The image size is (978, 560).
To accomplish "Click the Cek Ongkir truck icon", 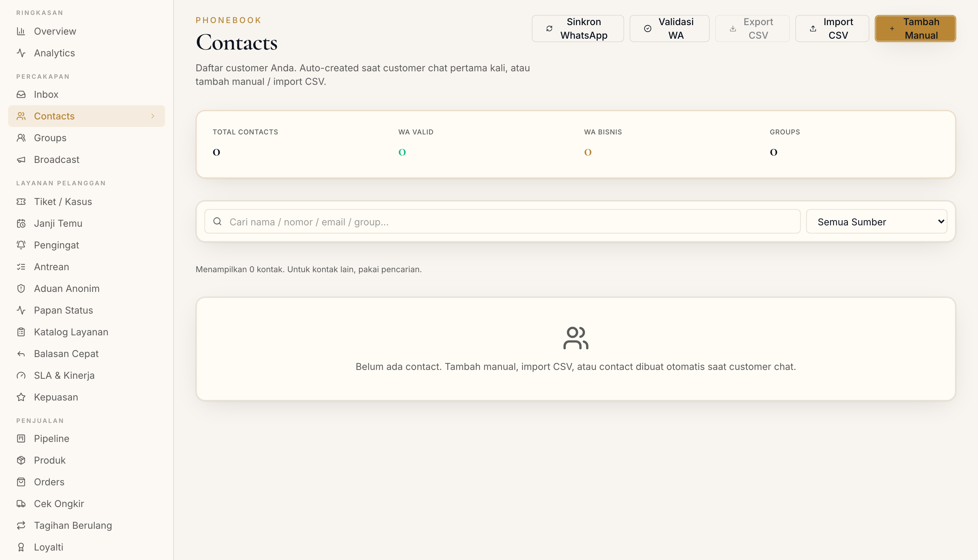I will [21, 504].
